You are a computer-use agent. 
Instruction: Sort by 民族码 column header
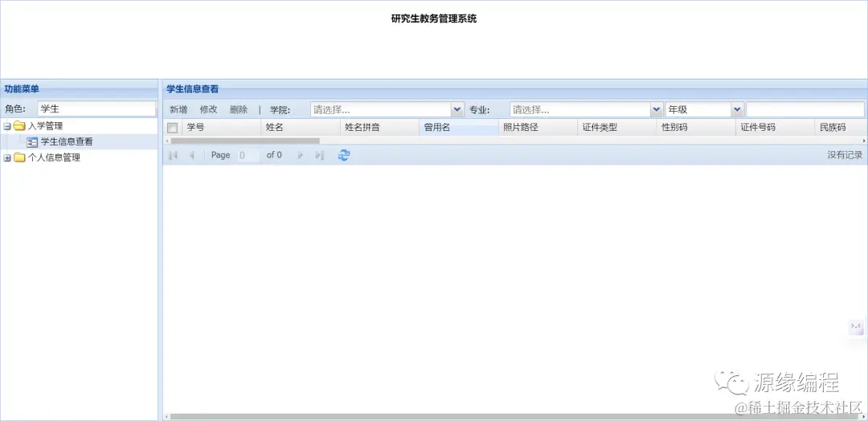[841, 127]
